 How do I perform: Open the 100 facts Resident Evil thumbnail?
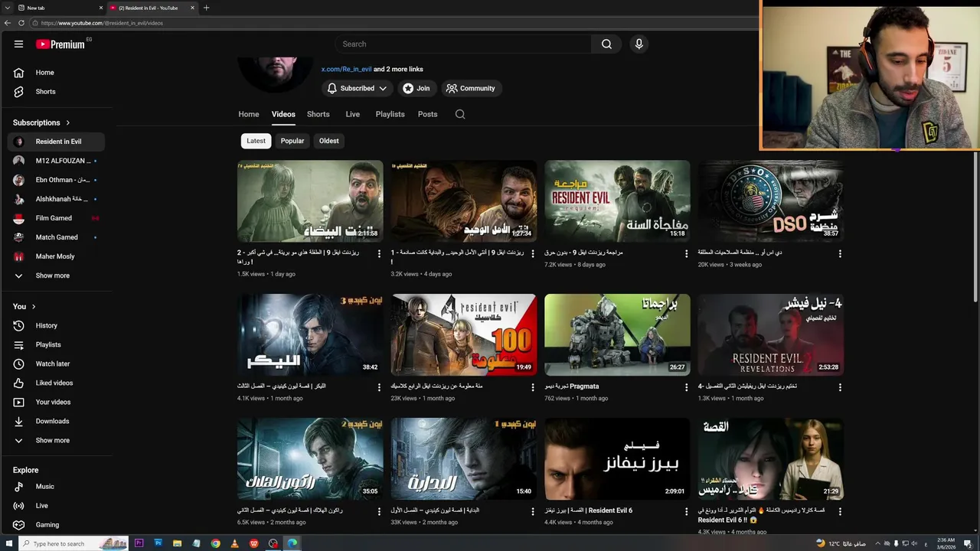(463, 334)
